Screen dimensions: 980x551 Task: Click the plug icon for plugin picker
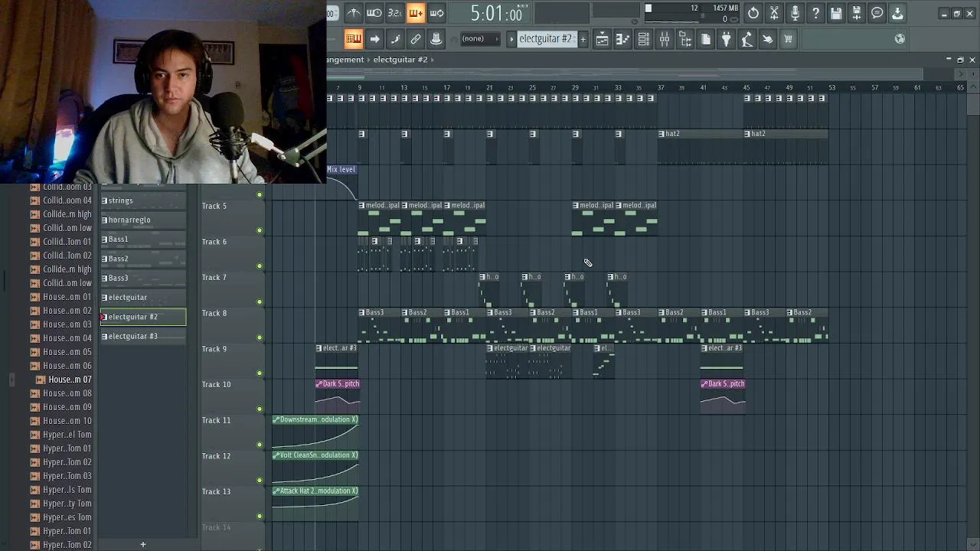(726, 39)
